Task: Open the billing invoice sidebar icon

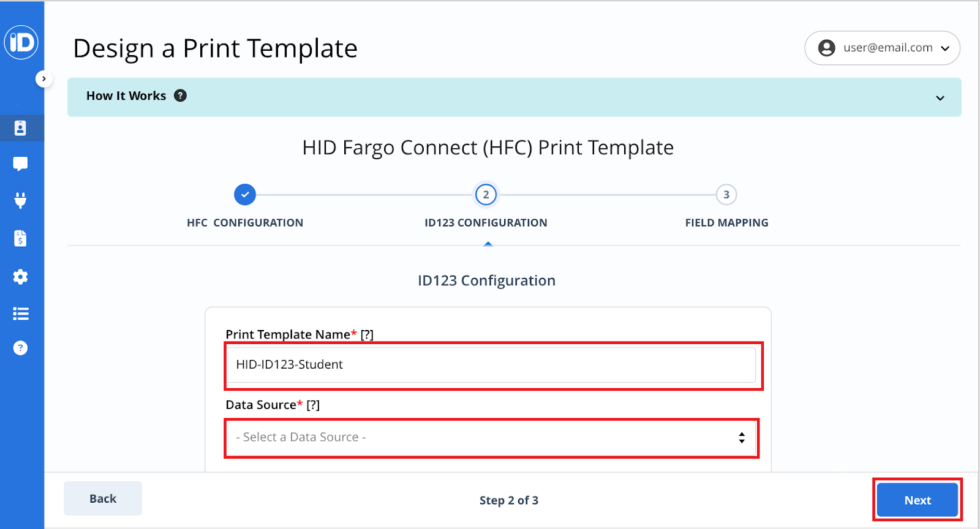Action: point(20,238)
